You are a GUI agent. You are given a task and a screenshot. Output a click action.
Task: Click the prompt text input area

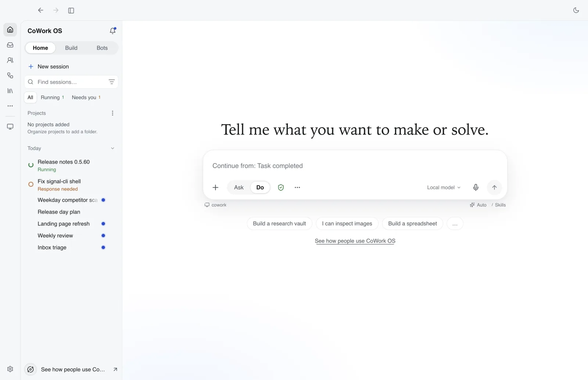[355, 166]
